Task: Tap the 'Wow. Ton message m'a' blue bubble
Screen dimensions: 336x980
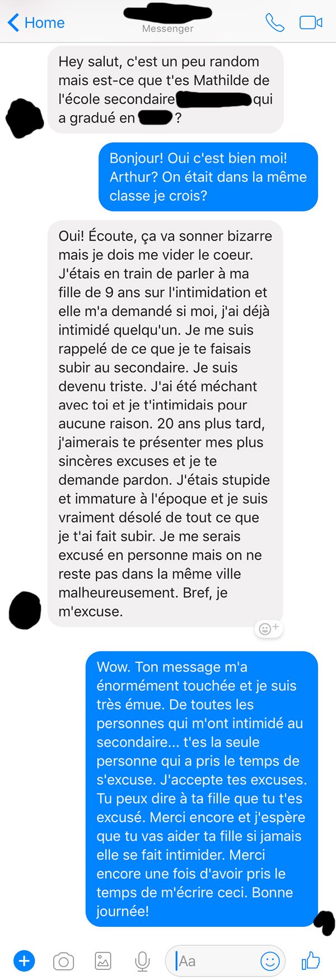Action: [202, 789]
